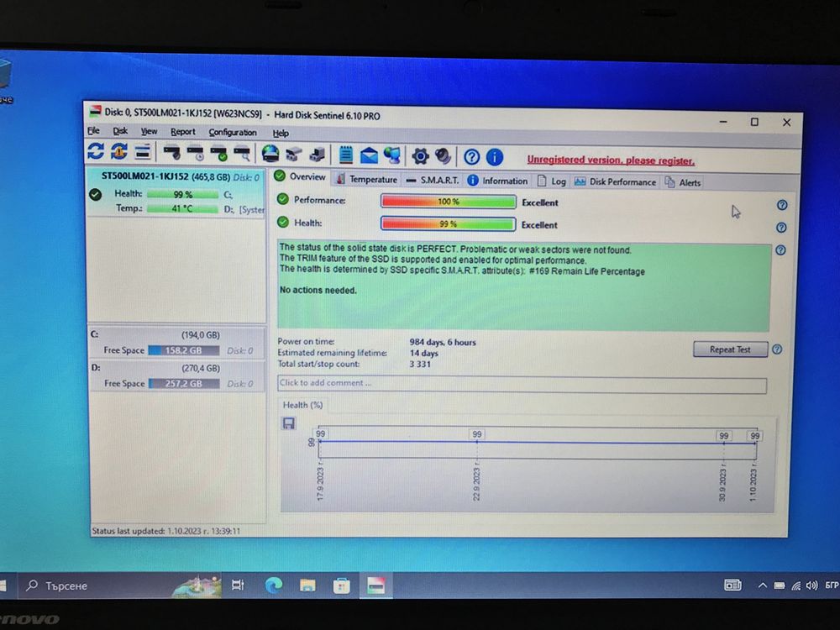Image resolution: width=840 pixels, height=630 pixels.
Task: Click the '14 days' estimated lifetime value
Action: click(423, 353)
